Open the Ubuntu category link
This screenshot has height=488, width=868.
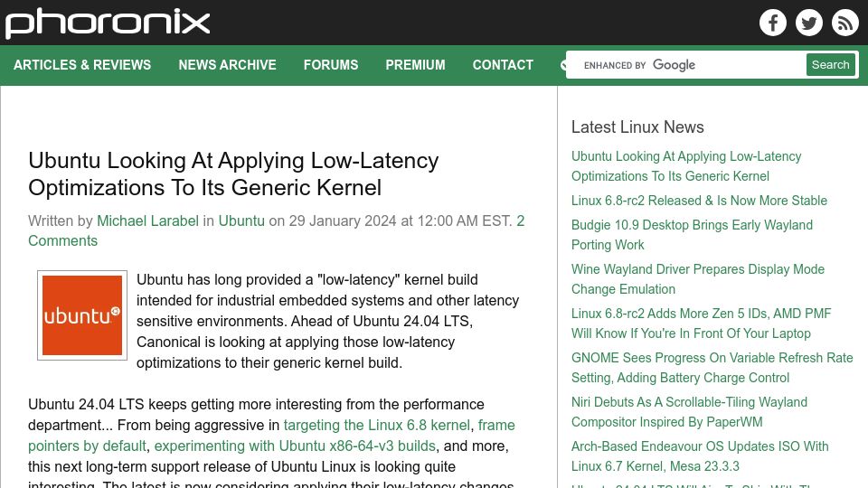pos(241,221)
